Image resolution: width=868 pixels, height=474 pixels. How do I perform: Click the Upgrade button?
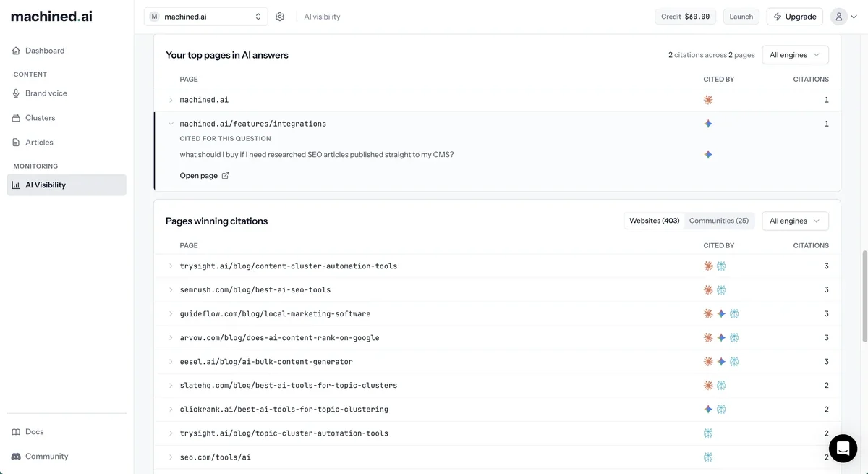[794, 17]
